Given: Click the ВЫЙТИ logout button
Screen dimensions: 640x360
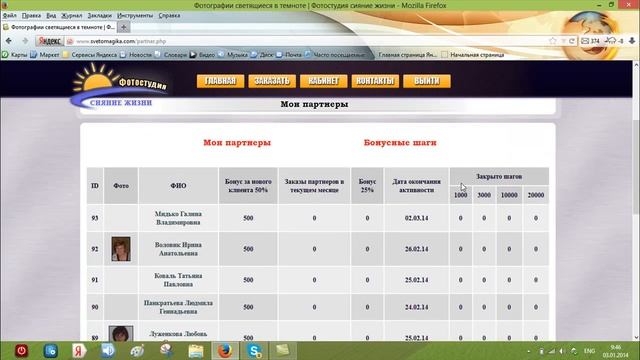Looking at the screenshot, I should tap(427, 81).
